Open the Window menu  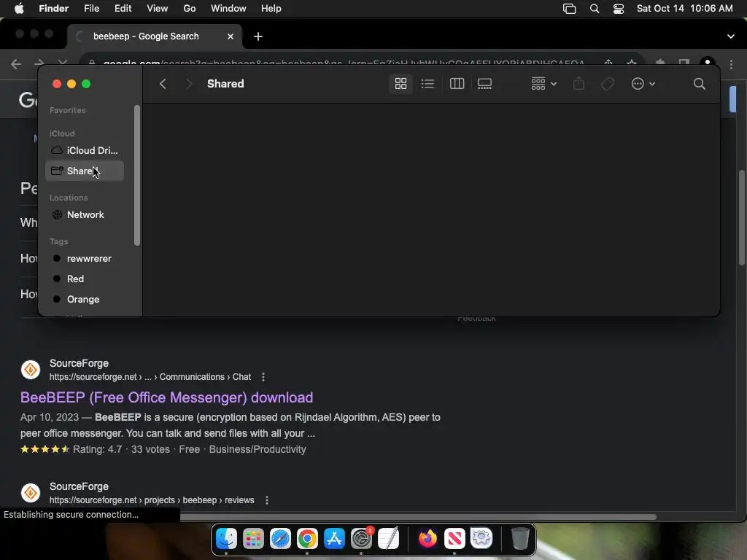pyautogui.click(x=228, y=9)
